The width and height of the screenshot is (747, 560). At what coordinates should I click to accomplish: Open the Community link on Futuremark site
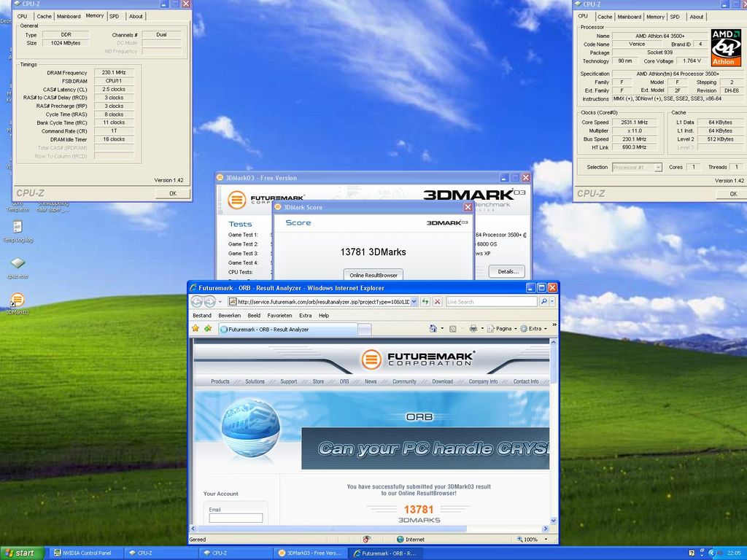point(404,381)
